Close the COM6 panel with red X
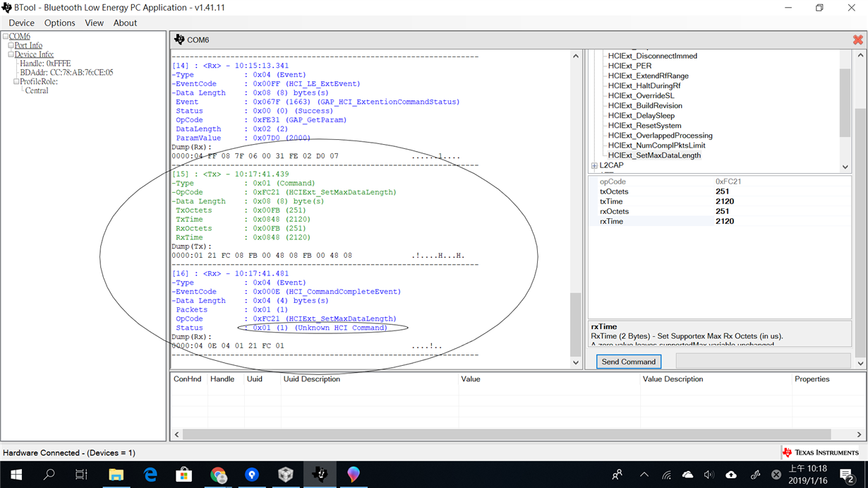Image resolution: width=868 pixels, height=488 pixels. pos(858,40)
